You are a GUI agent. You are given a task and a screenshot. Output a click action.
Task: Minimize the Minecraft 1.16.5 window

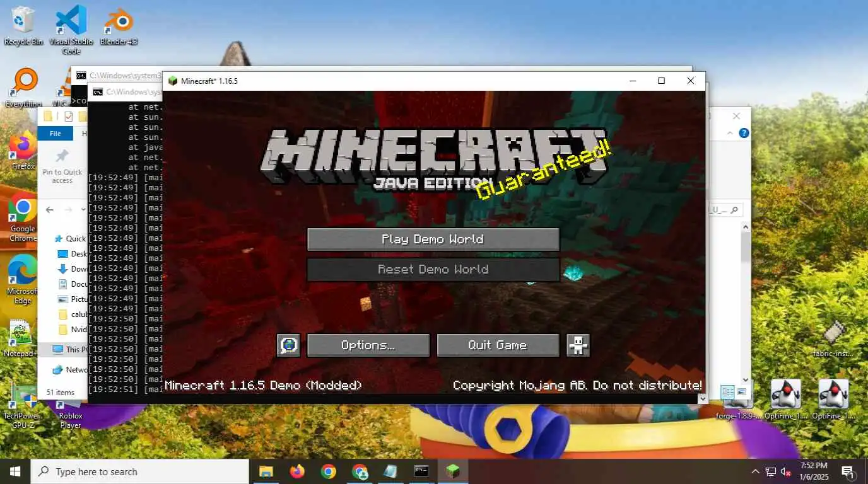coord(633,81)
